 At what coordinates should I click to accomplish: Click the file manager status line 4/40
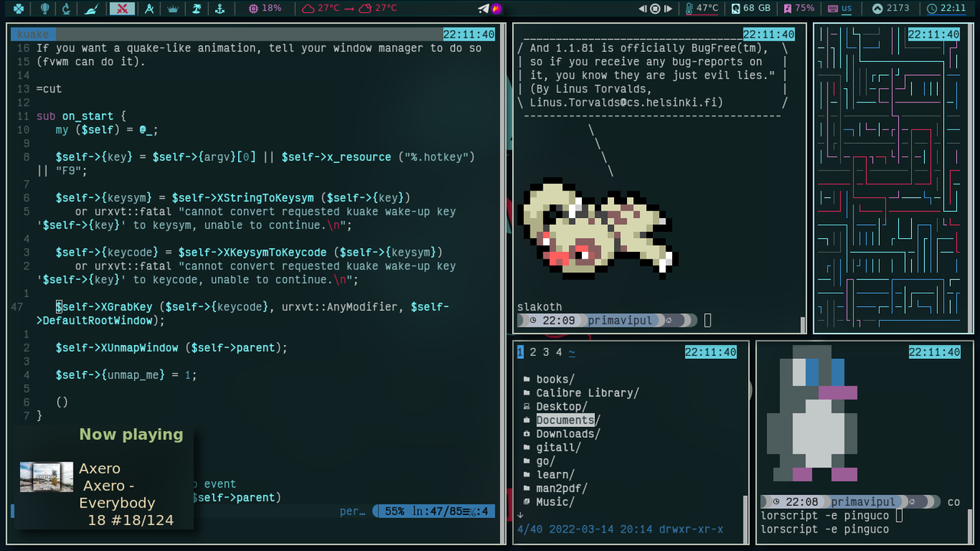[620, 530]
